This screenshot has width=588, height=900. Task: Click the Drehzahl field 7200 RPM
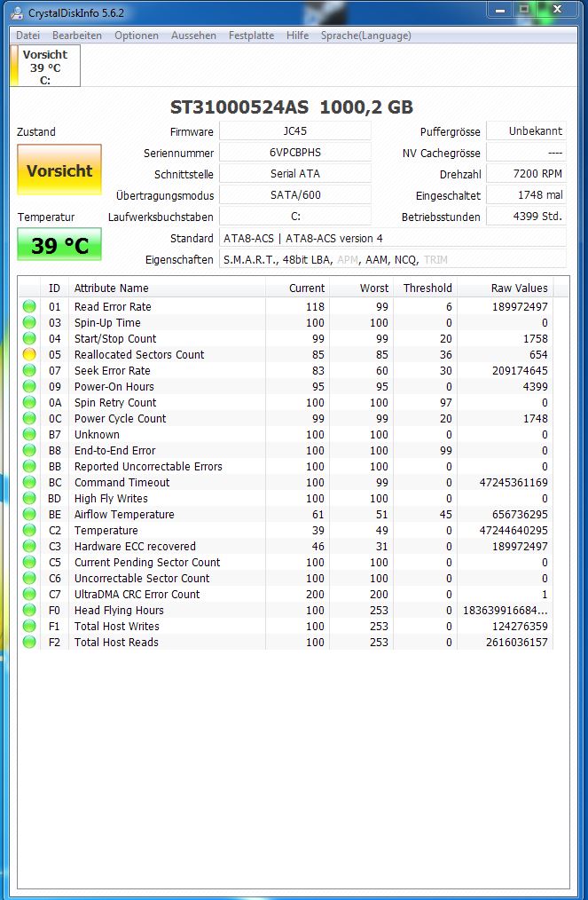tap(526, 173)
